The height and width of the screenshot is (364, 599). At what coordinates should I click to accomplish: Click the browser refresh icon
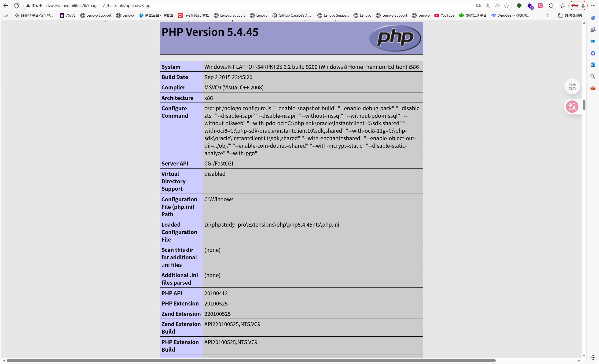16,5
